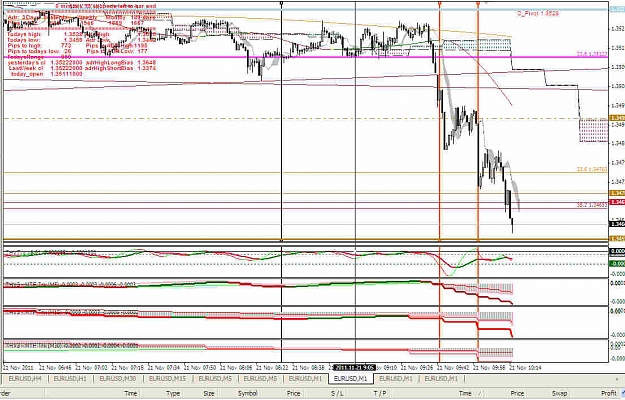Click the 23.6 1.34761 Fibonacci label
This screenshot has height=400, width=625.
pos(592,169)
